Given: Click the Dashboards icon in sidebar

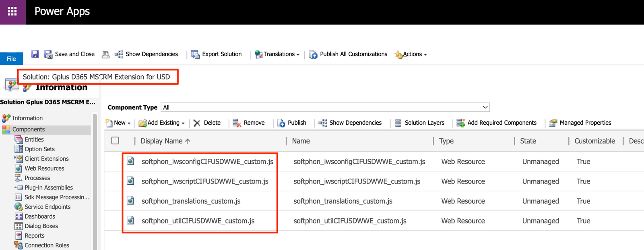Looking at the screenshot, I should pyautogui.click(x=19, y=217).
